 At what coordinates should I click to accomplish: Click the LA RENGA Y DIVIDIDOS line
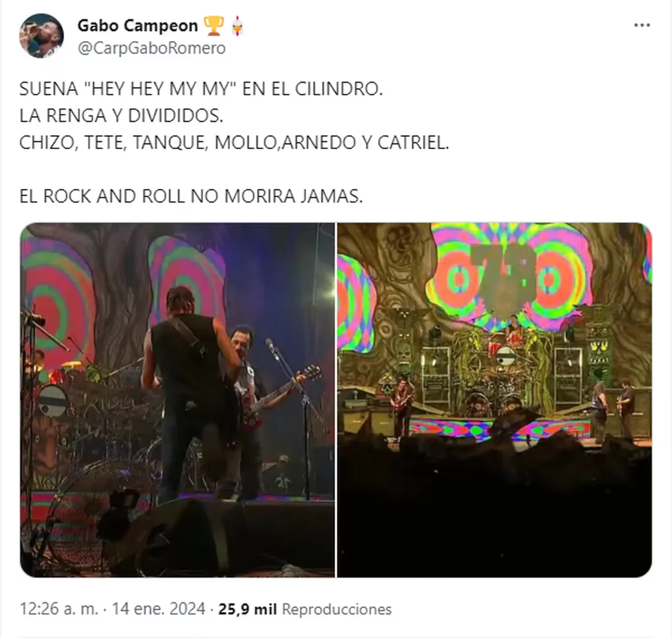click(121, 115)
